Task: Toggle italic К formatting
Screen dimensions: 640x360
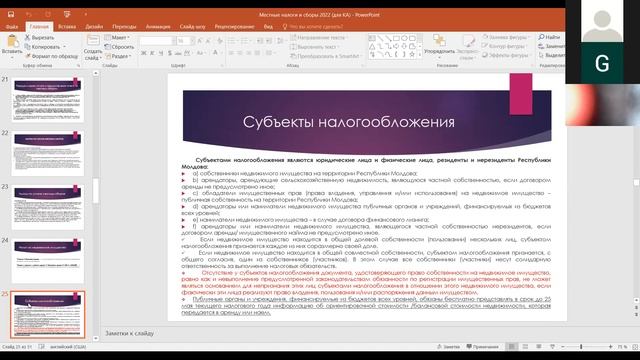Action: 152,53
